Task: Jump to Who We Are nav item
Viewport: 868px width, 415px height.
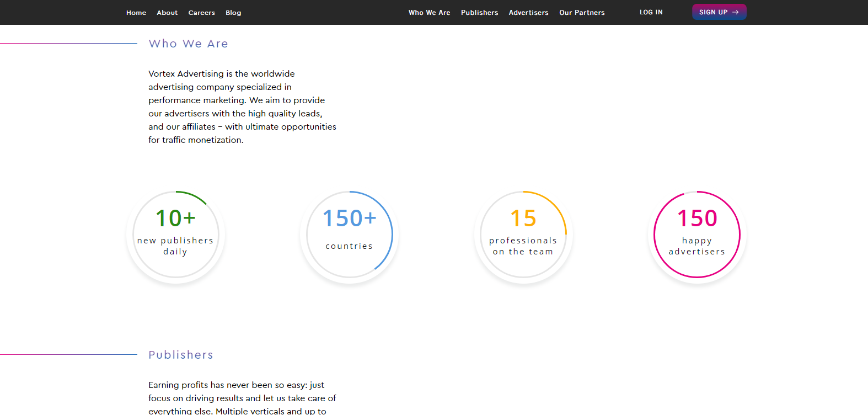Action: [x=430, y=13]
